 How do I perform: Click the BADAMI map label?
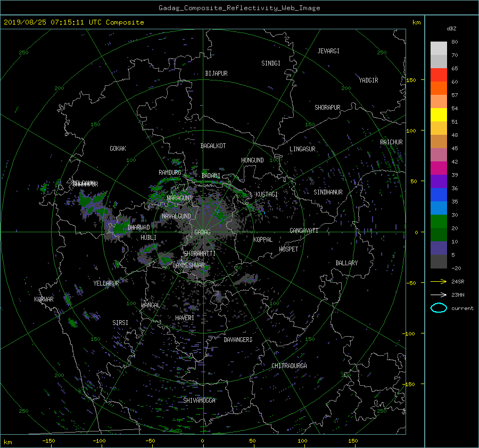coord(211,176)
